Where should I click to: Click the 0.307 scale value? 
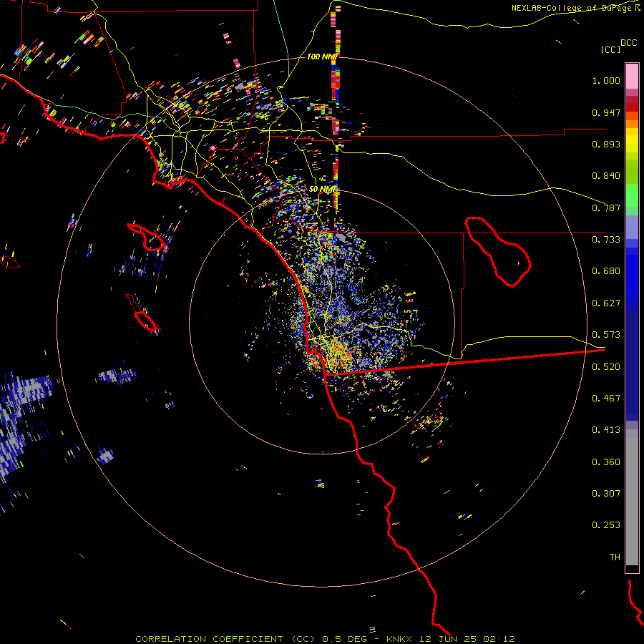click(x=606, y=494)
